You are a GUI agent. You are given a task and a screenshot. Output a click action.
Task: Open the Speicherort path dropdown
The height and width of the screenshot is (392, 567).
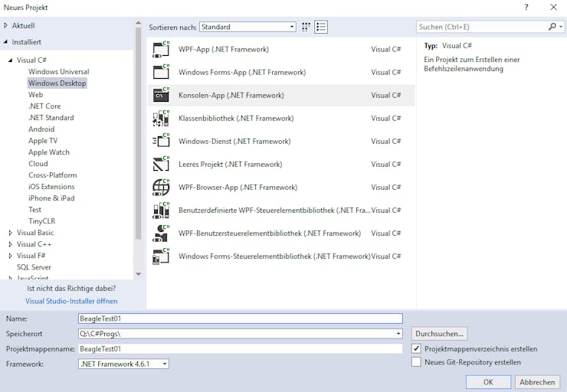398,334
